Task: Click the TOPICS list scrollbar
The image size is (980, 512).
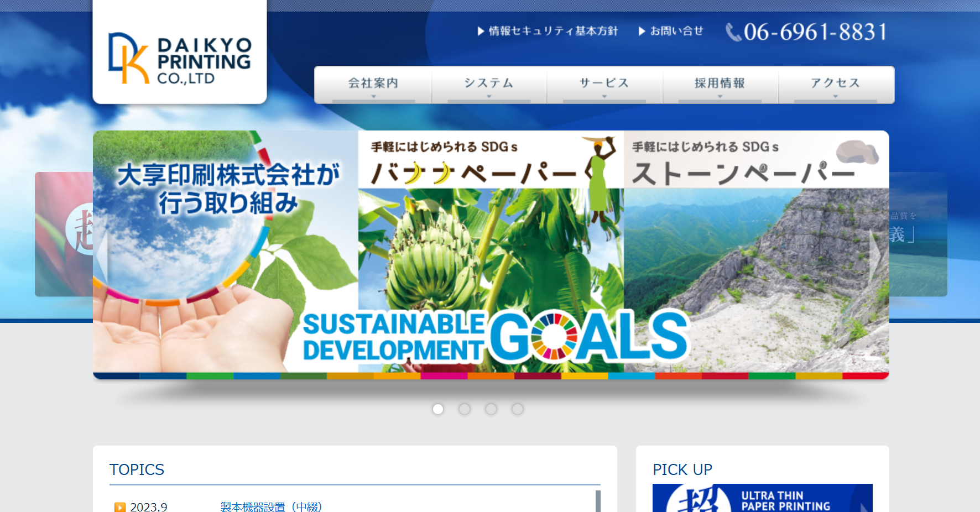Action: 598,501
